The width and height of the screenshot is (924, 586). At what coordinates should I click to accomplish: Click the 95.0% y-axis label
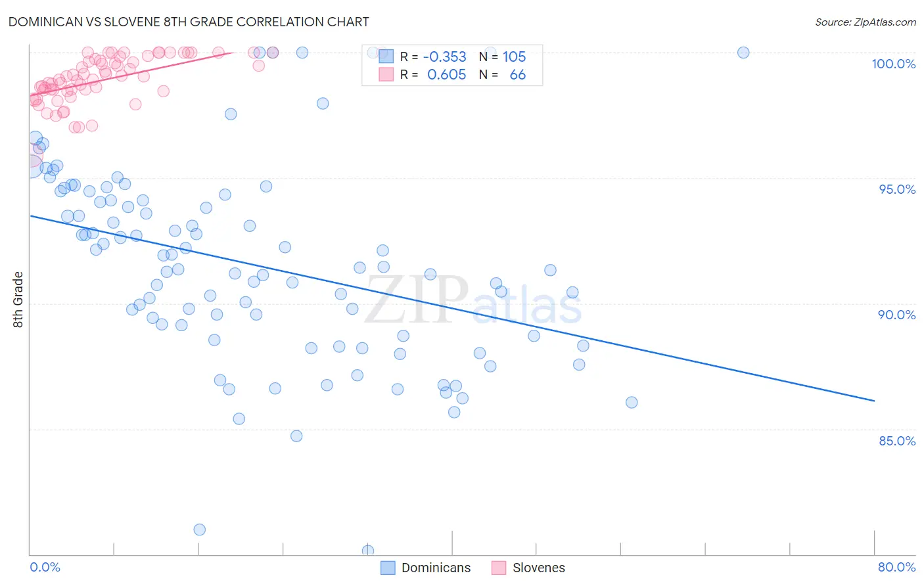coord(897,189)
